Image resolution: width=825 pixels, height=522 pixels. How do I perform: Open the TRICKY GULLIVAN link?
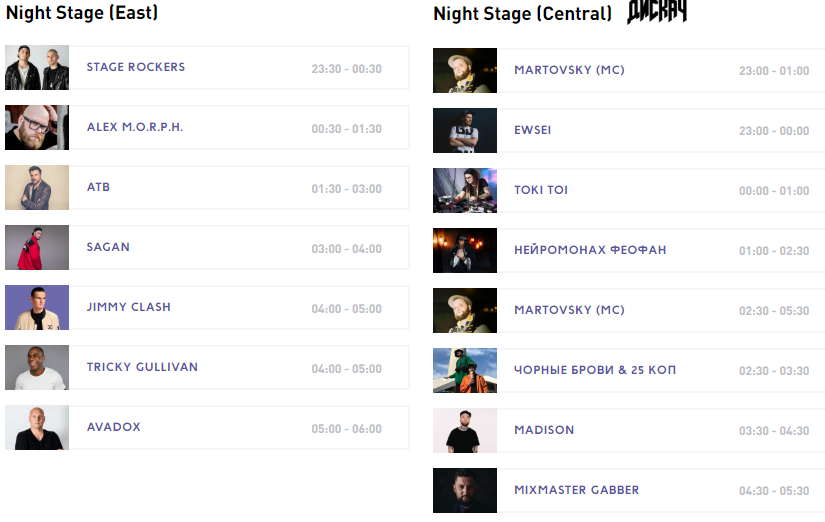pyautogui.click(x=142, y=367)
